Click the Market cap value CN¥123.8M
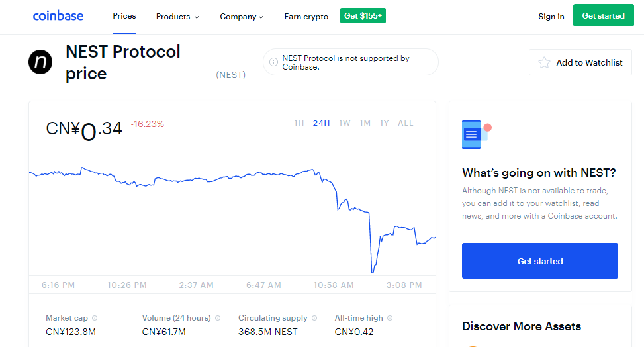Viewport: 644px width, 347px height. (x=71, y=332)
